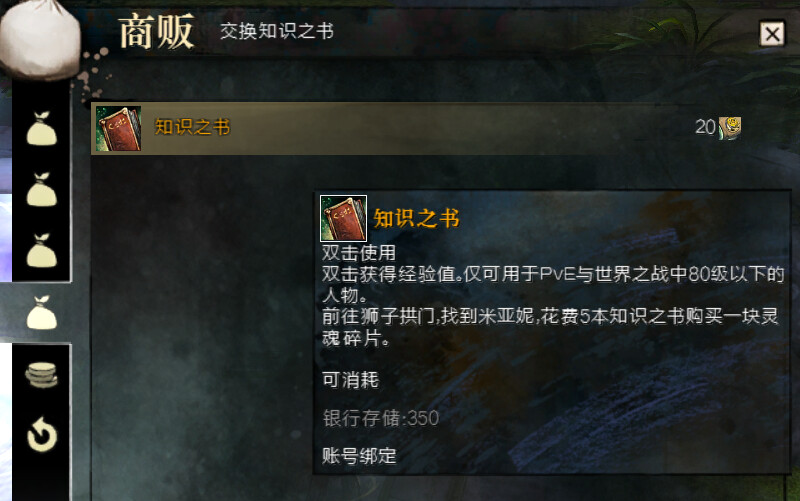This screenshot has width=800, height=501.
Task: Click the red book icon in the item list
Action: [118, 129]
